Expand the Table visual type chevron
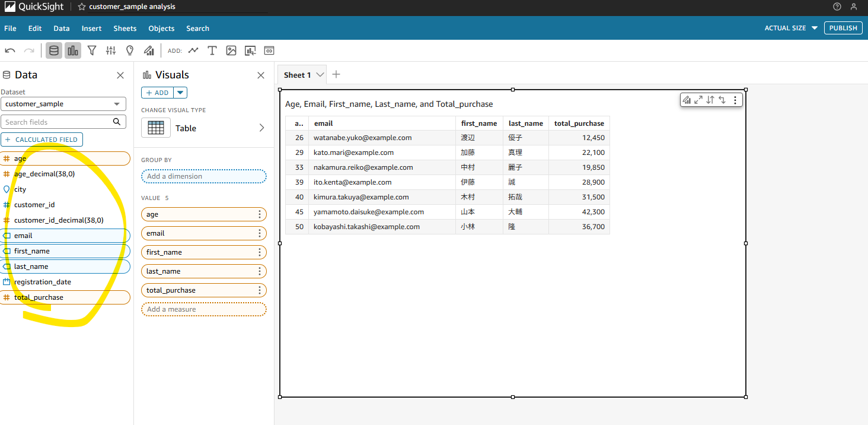Viewport: 868px width, 425px height. (262, 128)
